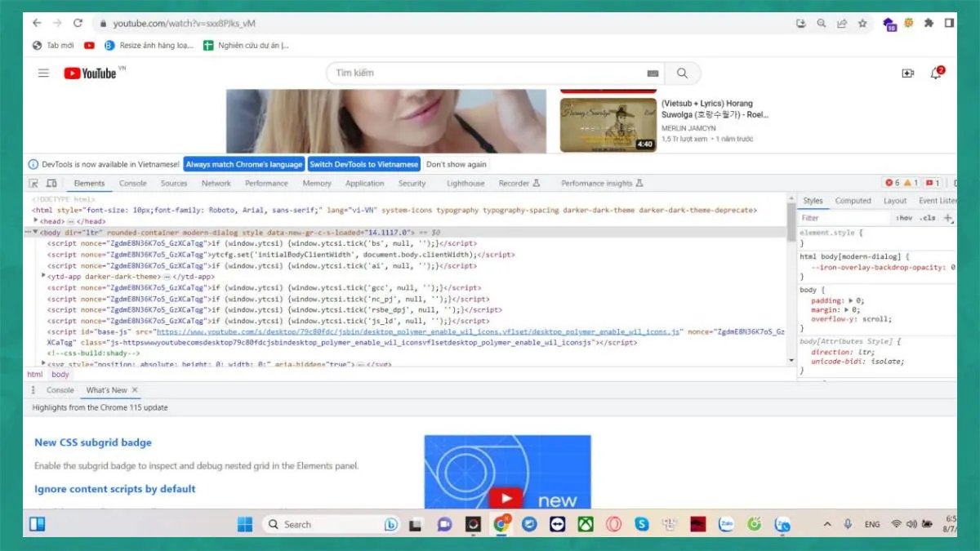Viewport: 980px width, 551px height.
Task: Click the .cls class toggle icon in Styles
Action: pyautogui.click(x=926, y=218)
